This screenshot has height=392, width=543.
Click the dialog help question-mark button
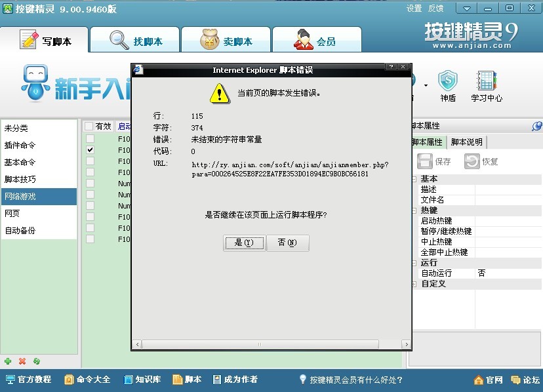pyautogui.click(x=391, y=66)
